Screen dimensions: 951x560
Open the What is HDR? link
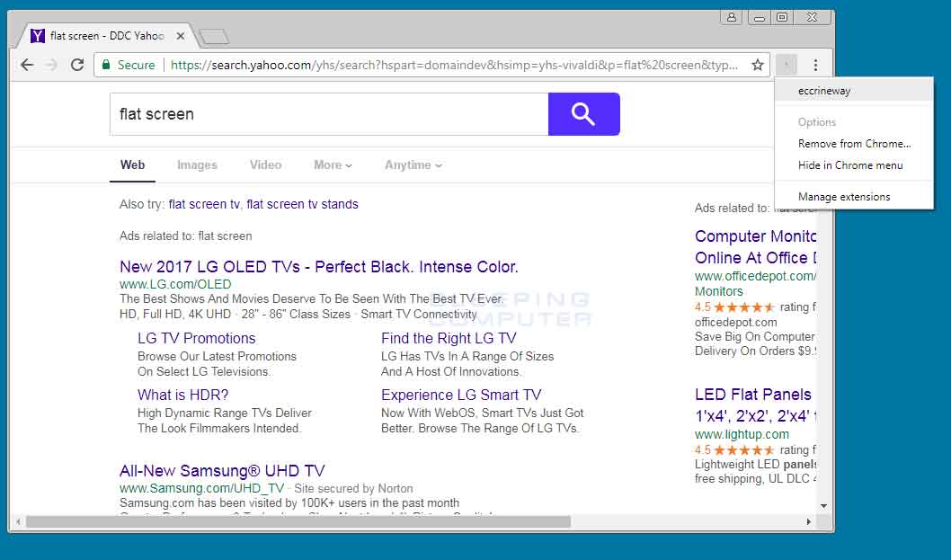pos(183,395)
